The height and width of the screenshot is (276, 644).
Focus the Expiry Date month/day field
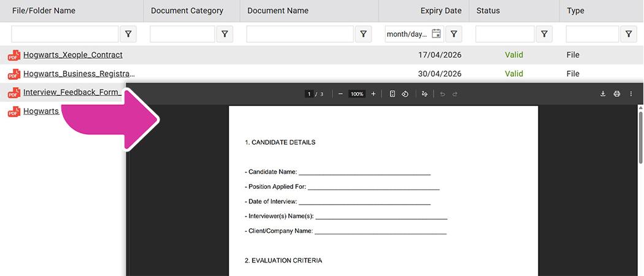(407, 34)
